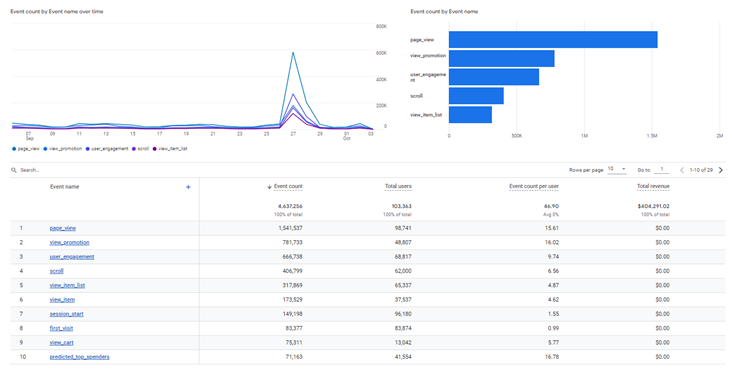Click the 46.90 average per user value

point(551,206)
